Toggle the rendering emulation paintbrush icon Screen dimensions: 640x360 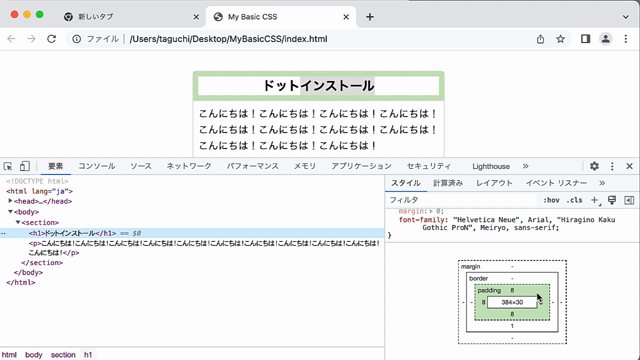[x=612, y=200]
